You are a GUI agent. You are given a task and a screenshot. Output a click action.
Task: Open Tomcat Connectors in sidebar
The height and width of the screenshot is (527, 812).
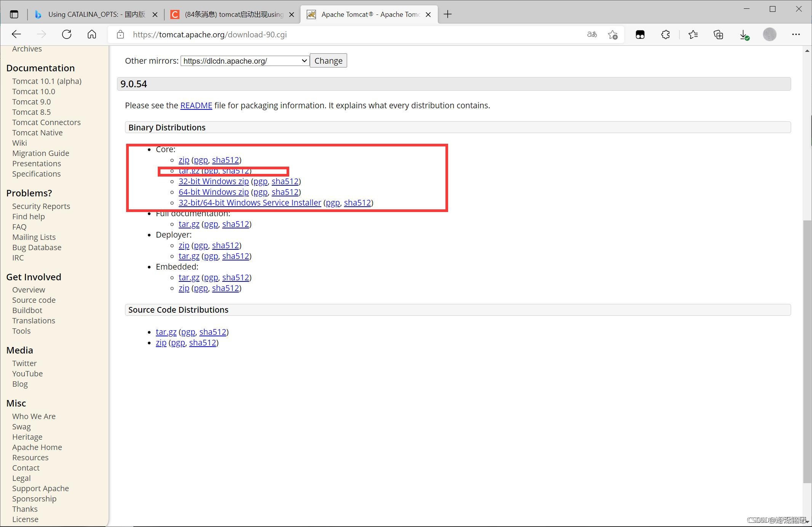[46, 122]
